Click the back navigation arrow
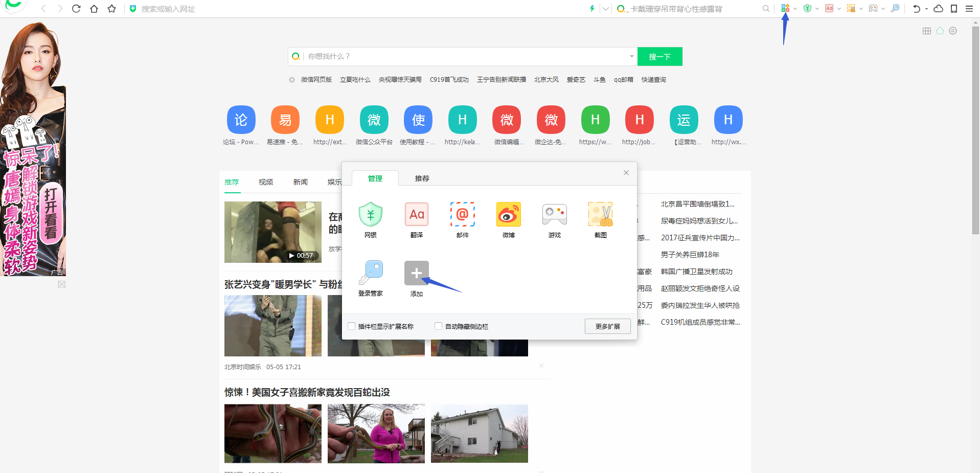Viewport: 980px width, 473px height. point(43,9)
